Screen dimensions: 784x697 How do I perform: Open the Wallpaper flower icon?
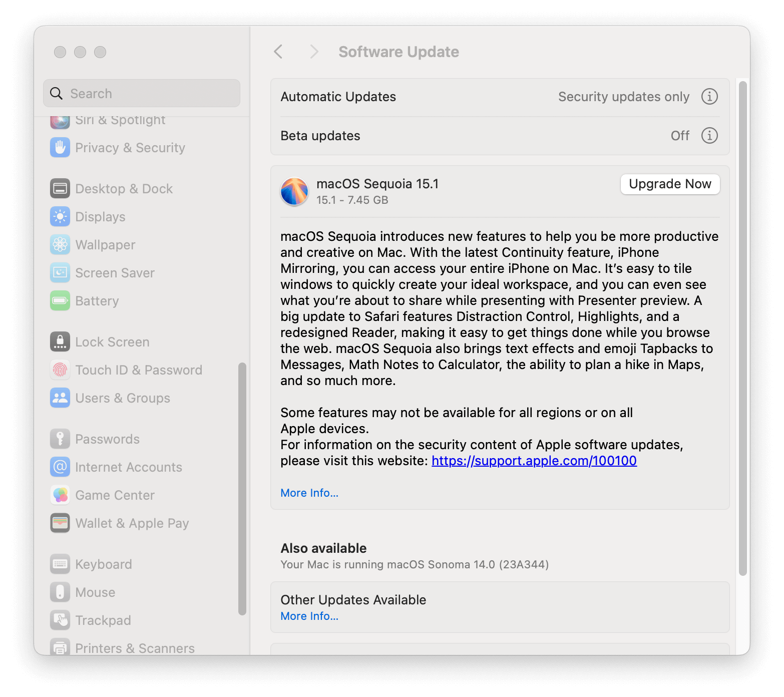(60, 244)
